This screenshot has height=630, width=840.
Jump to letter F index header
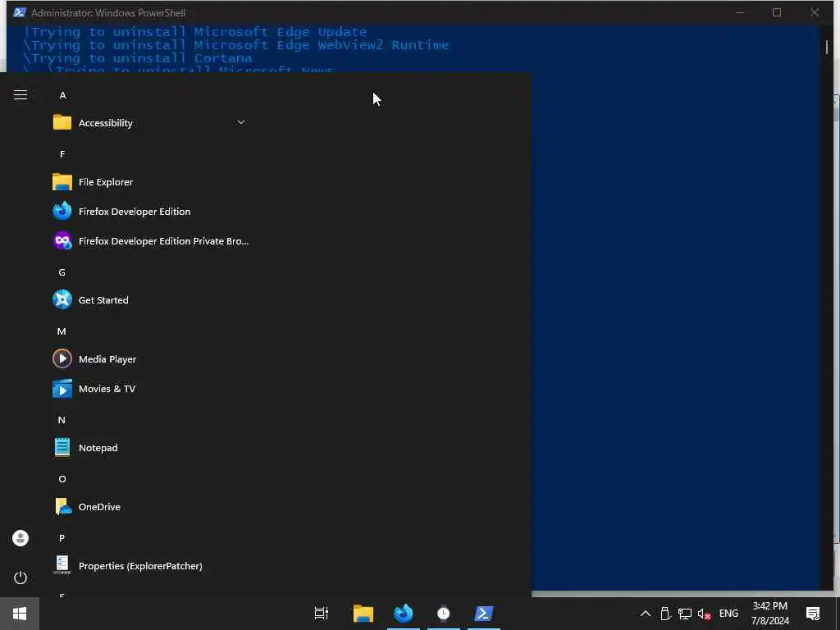tap(62, 154)
